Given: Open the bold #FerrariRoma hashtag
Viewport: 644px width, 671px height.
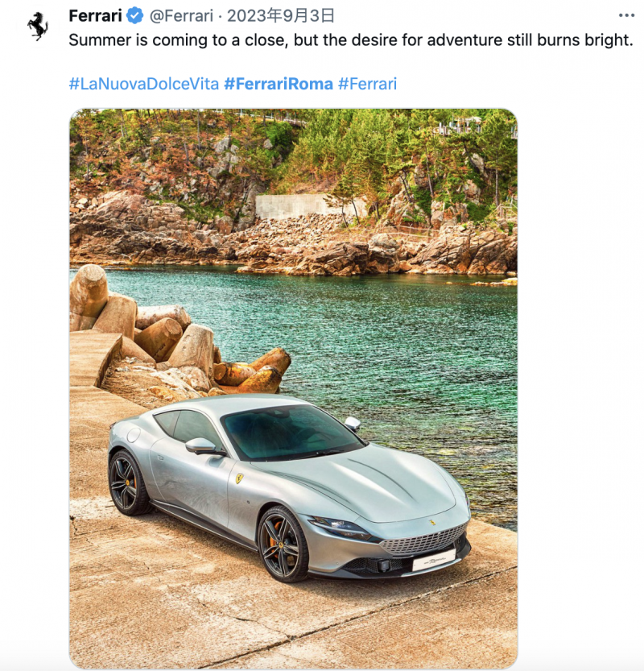Looking at the screenshot, I should pyautogui.click(x=279, y=84).
